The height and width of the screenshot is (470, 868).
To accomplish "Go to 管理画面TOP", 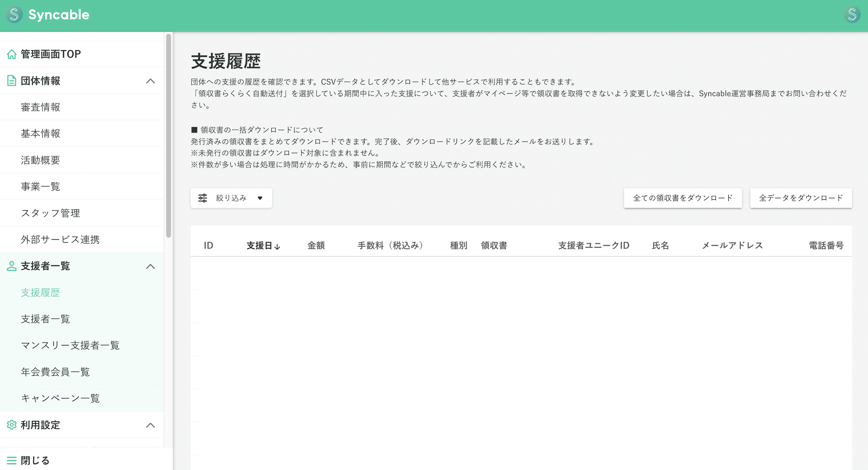I will [82, 54].
